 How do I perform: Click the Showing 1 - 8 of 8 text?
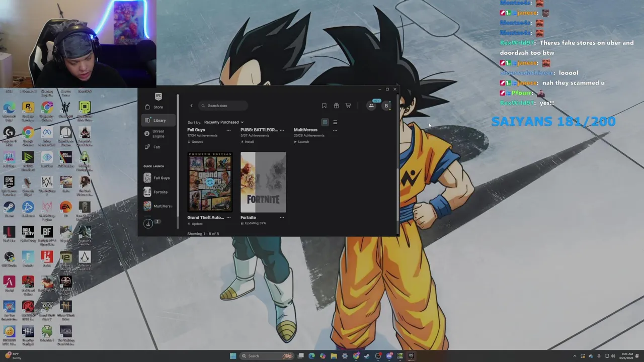[203, 234]
